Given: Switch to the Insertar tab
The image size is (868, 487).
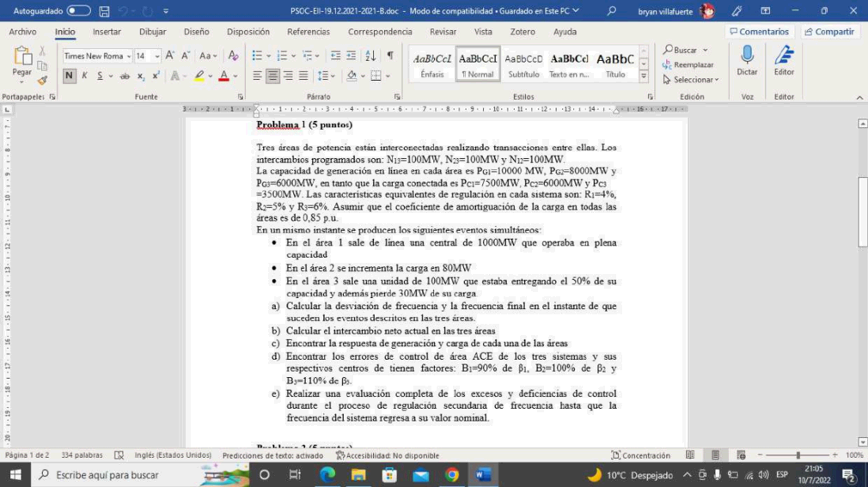Looking at the screenshot, I should (x=107, y=32).
